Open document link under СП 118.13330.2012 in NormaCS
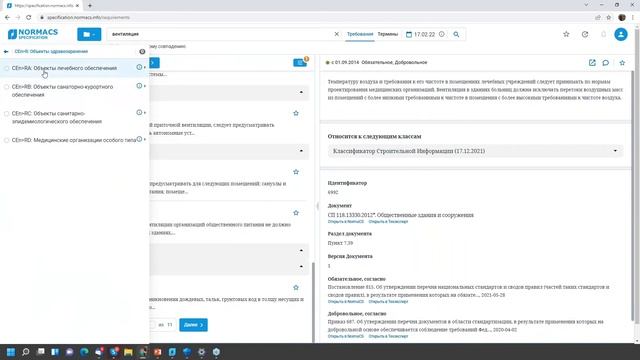640x360 pixels. [346, 222]
